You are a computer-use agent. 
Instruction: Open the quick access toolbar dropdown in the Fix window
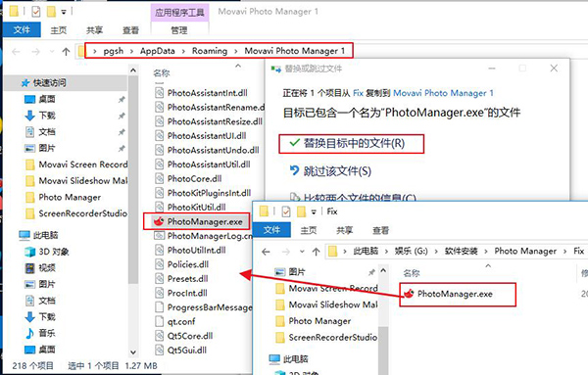[314, 212]
